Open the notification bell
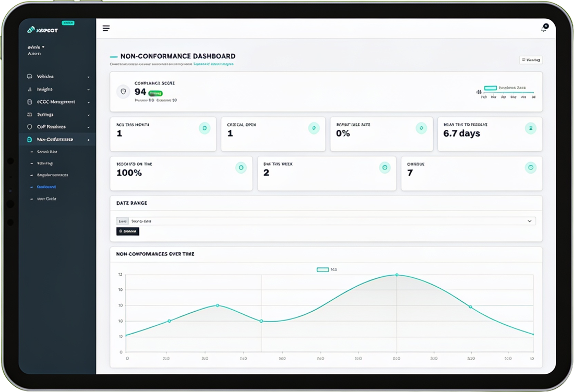The image size is (574, 392). 545,28
